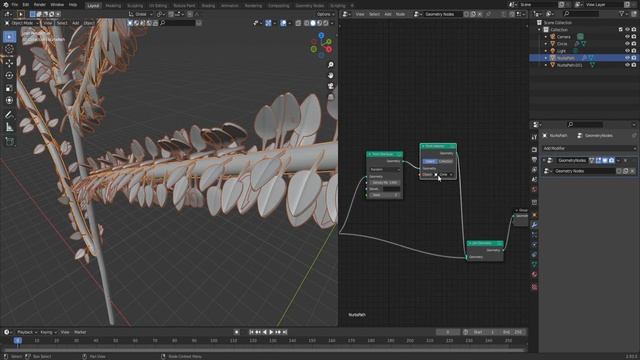Select the Scale tool in viewport toolbar
This screenshot has height=360, width=640.
point(9,88)
